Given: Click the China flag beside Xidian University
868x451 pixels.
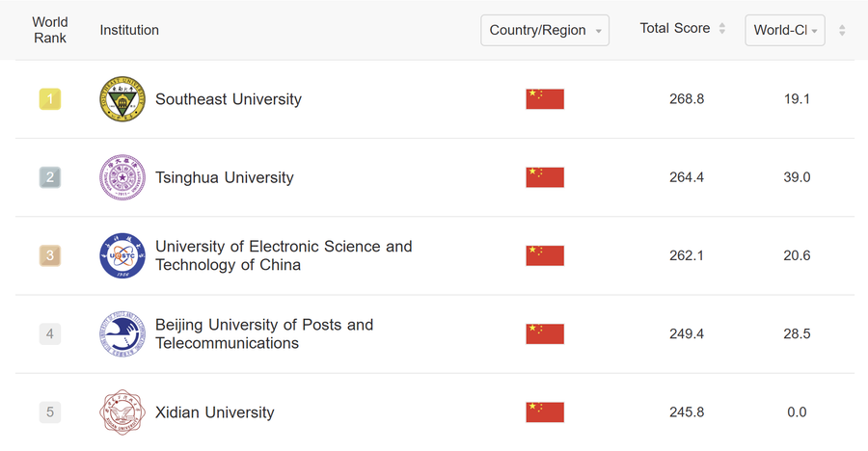Looking at the screenshot, I should [545, 412].
